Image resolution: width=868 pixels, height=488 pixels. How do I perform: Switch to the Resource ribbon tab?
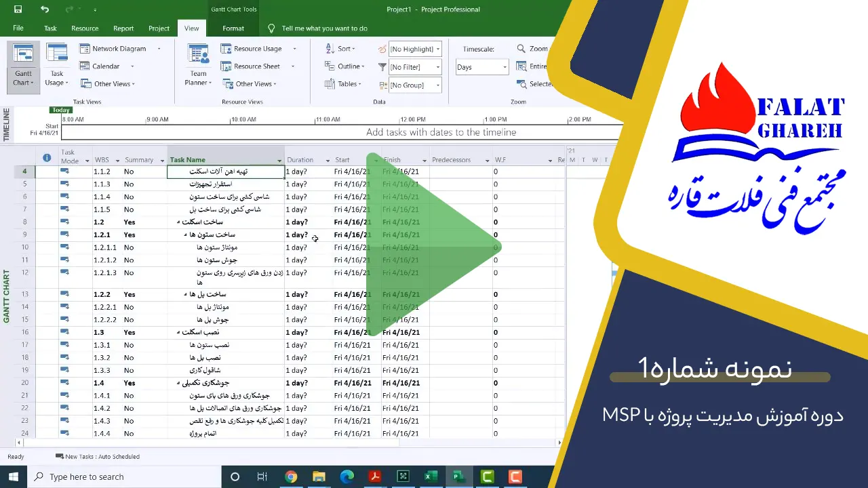coord(85,28)
